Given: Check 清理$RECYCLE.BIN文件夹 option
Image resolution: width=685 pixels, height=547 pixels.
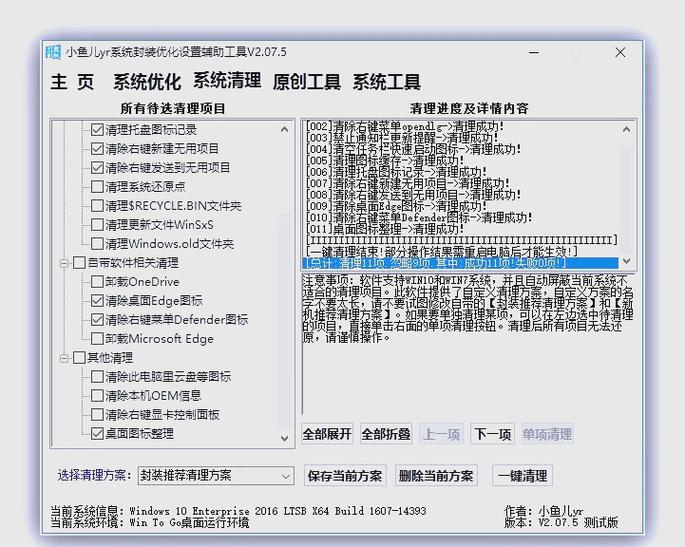Looking at the screenshot, I should 97,206.
